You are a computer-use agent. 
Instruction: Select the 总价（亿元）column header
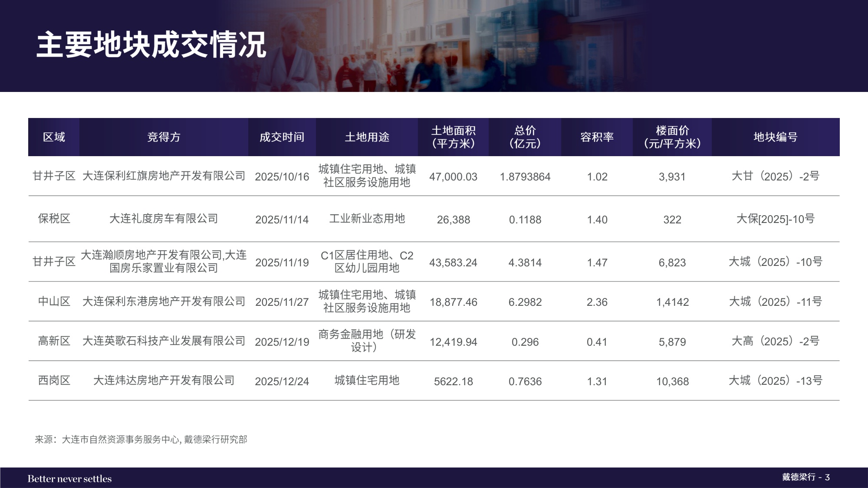[x=525, y=138]
